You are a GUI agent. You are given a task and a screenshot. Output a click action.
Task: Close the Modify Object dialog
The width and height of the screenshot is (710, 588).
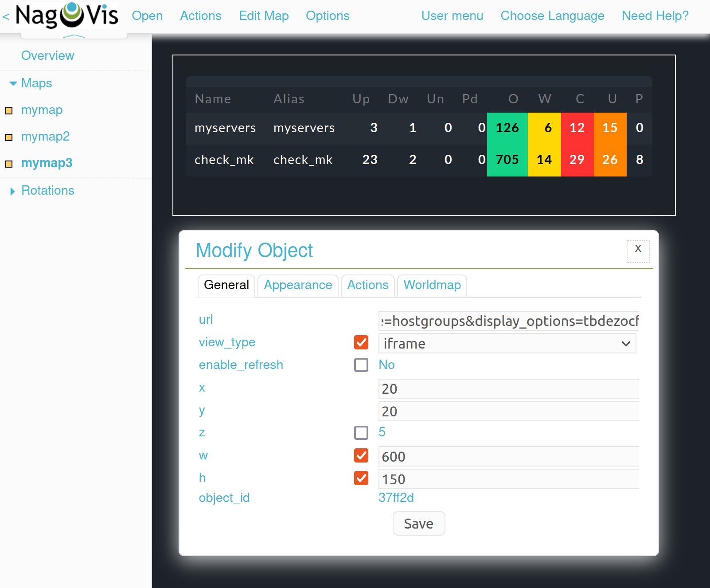pos(638,251)
